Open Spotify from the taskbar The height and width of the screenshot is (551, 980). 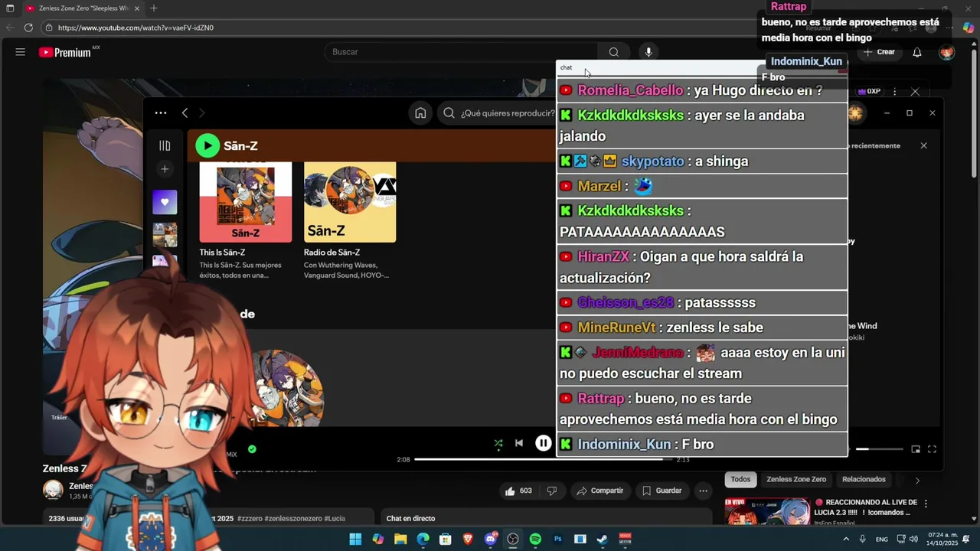[x=535, y=540]
